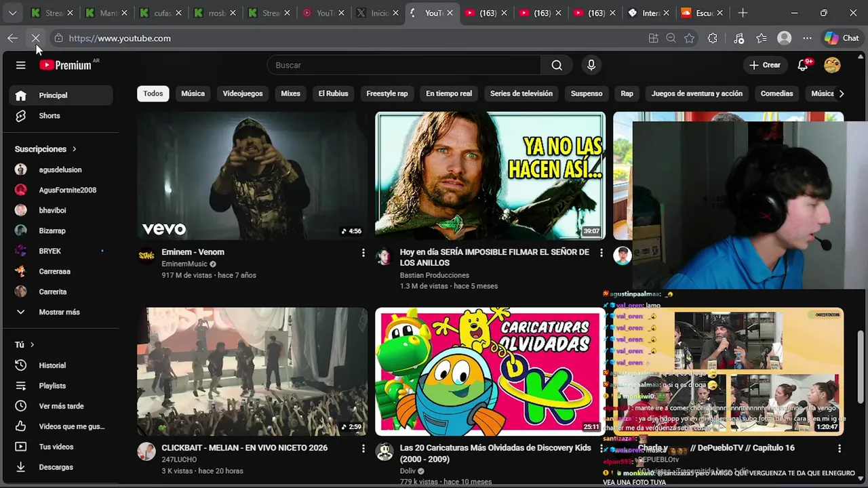Select the Videojuegos filter chip
868x488 pixels.
point(243,94)
